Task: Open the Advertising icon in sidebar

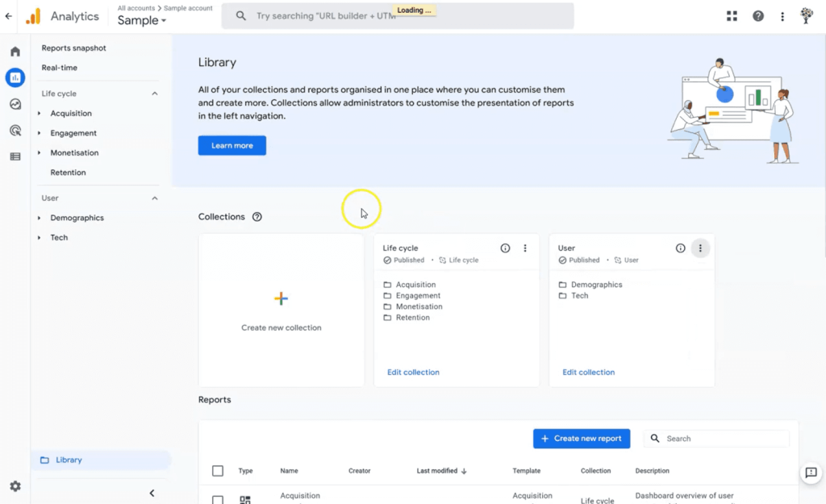Action: 15,131
